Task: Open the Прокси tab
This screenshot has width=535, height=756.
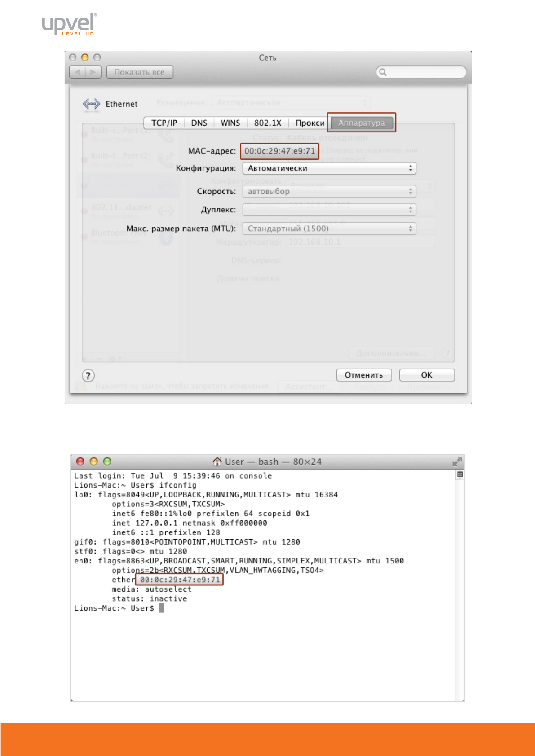Action: [x=310, y=123]
